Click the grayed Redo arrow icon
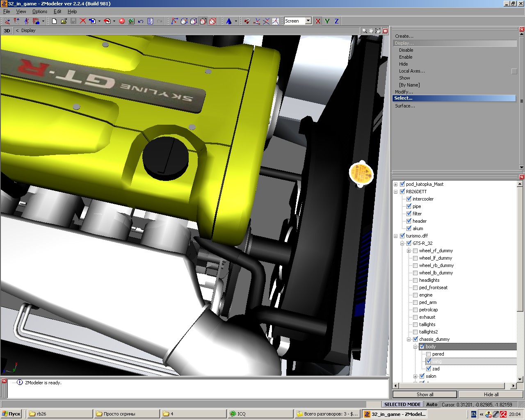Viewport: 525px width, 420px height. coord(160,21)
